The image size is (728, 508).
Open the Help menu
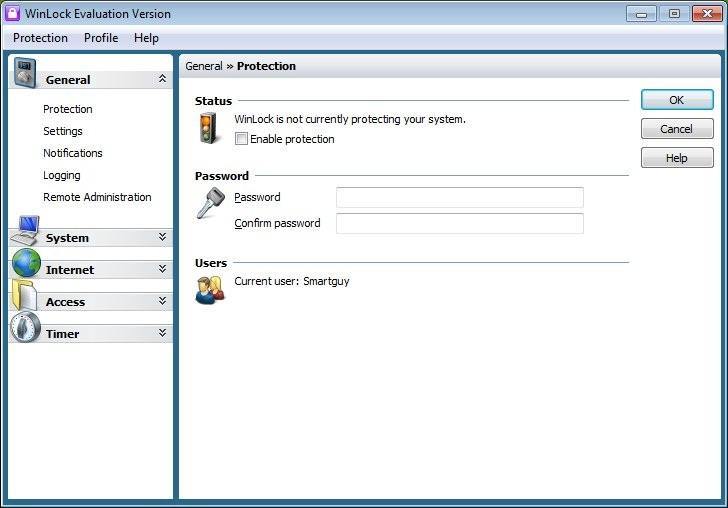pos(146,38)
